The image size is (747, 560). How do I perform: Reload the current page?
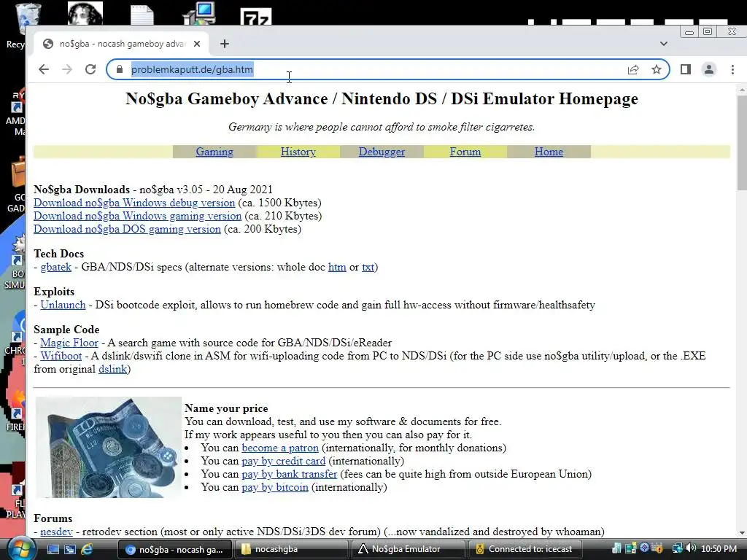tap(90, 69)
